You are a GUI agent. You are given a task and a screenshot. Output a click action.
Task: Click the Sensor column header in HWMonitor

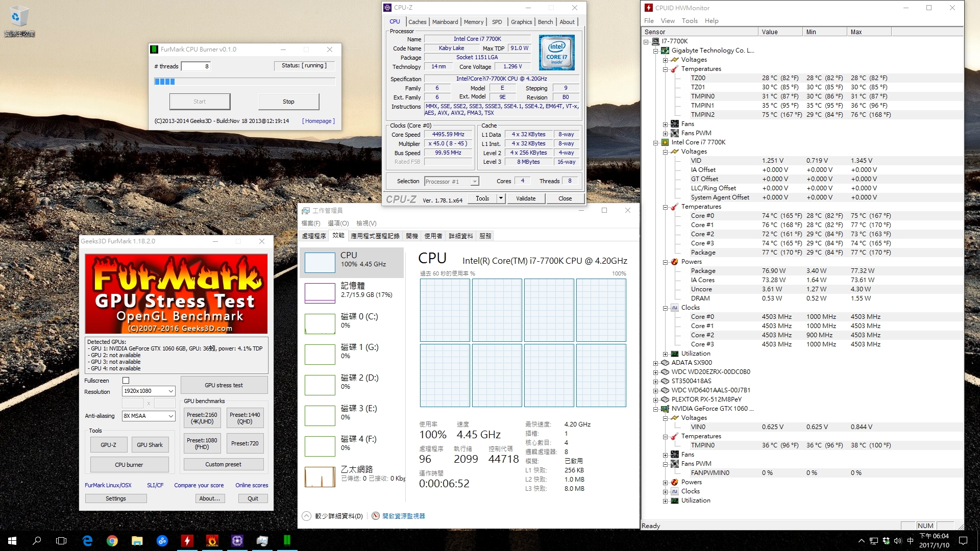pyautogui.click(x=700, y=32)
